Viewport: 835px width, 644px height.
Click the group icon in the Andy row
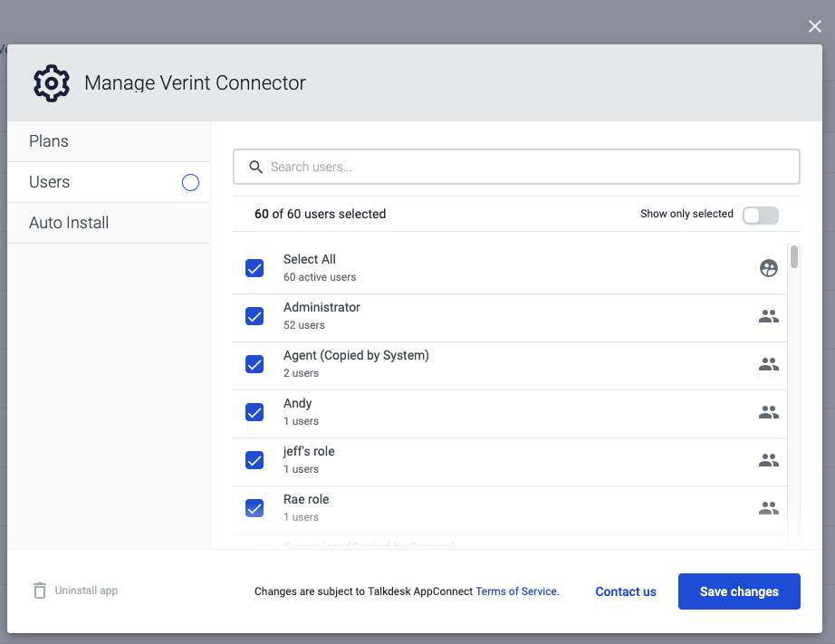[x=768, y=412]
